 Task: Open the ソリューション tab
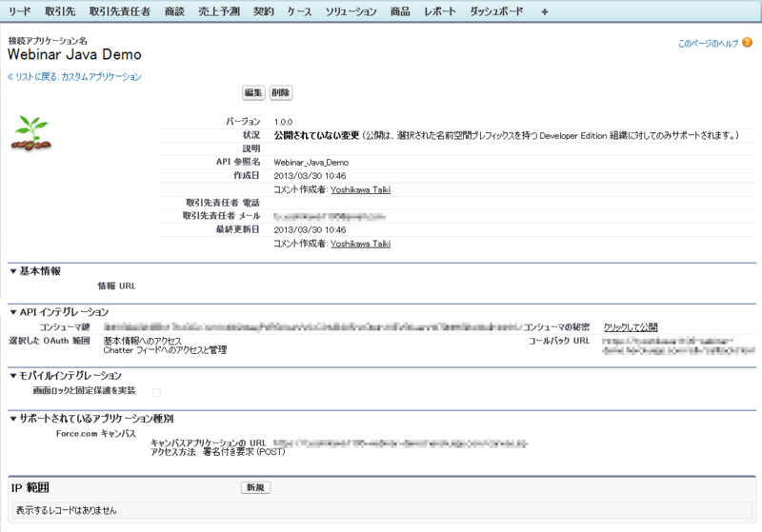(351, 11)
